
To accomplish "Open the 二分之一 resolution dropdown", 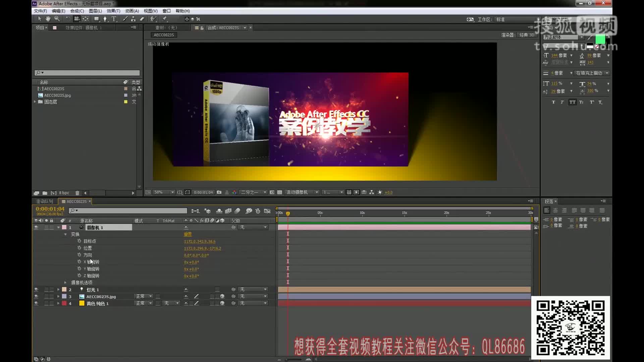I will (x=253, y=192).
